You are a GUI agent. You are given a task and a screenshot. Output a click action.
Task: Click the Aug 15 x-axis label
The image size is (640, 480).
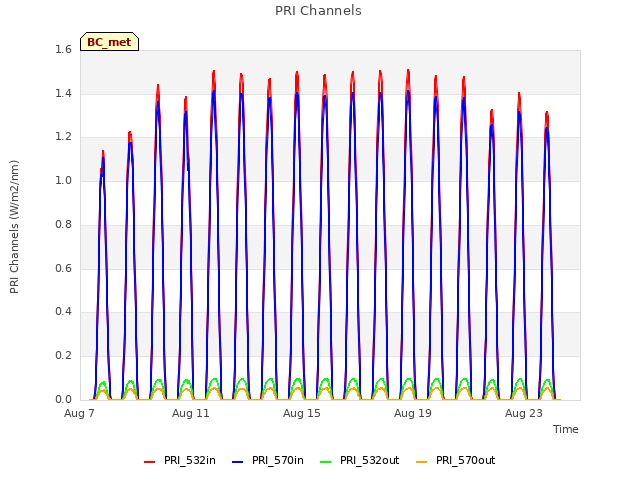(302, 413)
